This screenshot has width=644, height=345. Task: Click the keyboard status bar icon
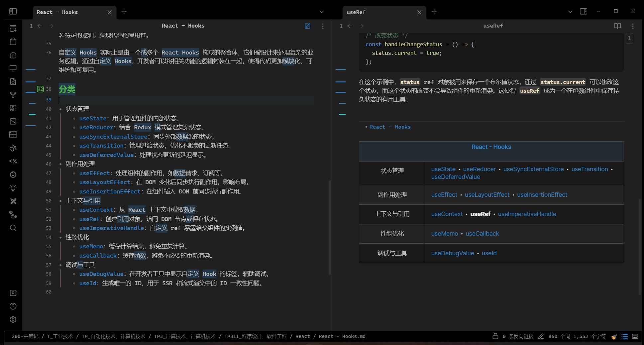(x=635, y=336)
